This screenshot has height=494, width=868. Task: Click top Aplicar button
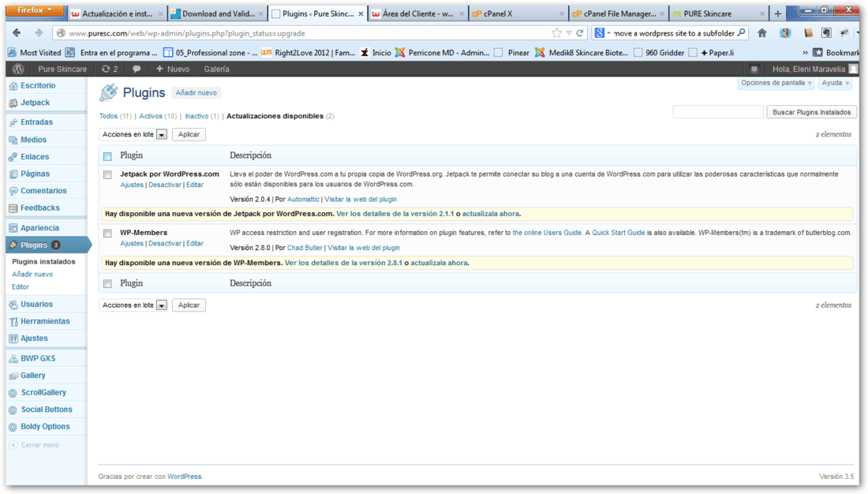pyautogui.click(x=189, y=135)
